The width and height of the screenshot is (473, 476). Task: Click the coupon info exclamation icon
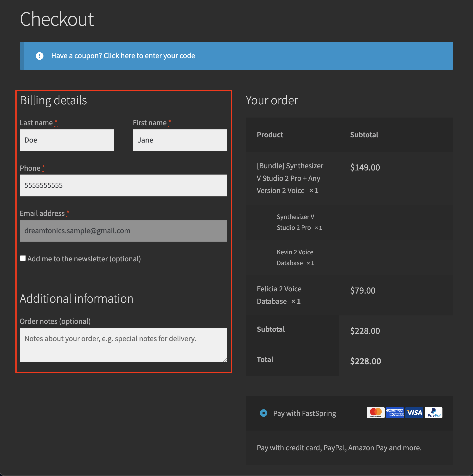[x=39, y=56]
